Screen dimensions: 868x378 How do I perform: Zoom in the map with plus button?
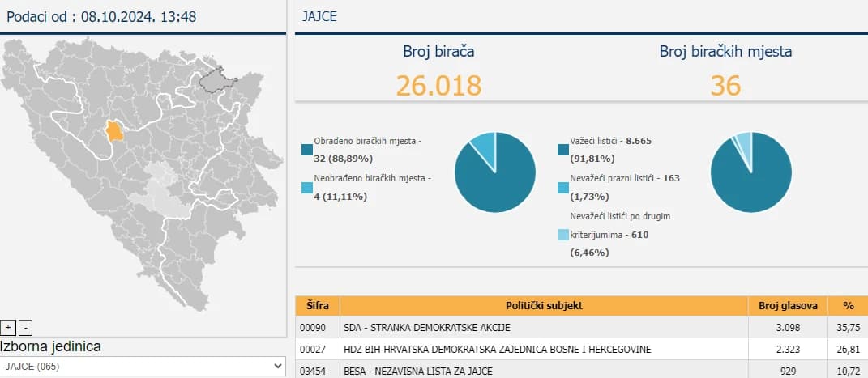(x=8, y=328)
